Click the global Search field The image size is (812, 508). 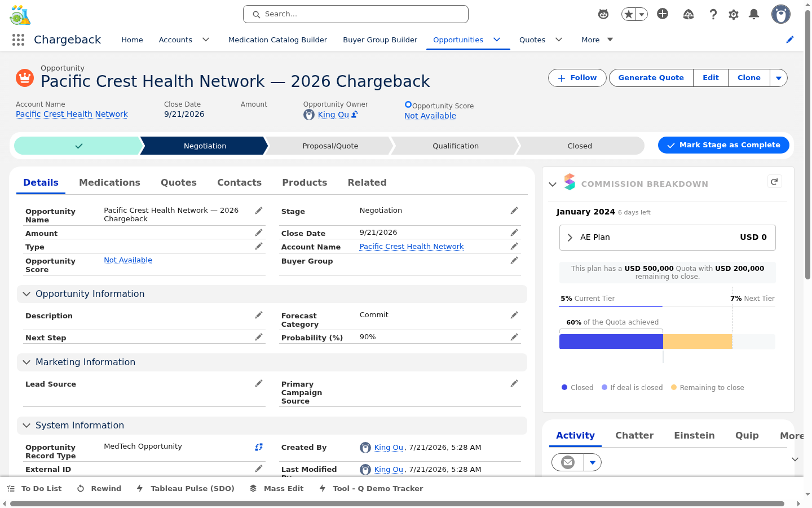(356, 14)
